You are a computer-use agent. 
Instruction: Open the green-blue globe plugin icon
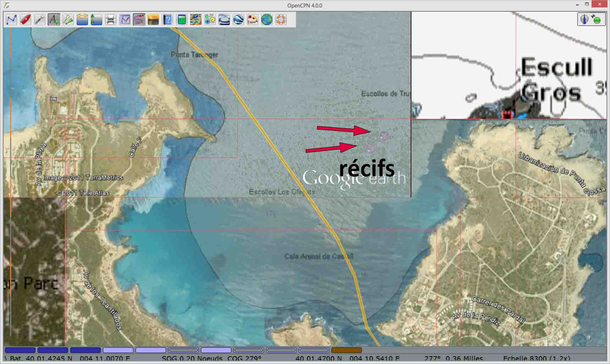coord(267,20)
